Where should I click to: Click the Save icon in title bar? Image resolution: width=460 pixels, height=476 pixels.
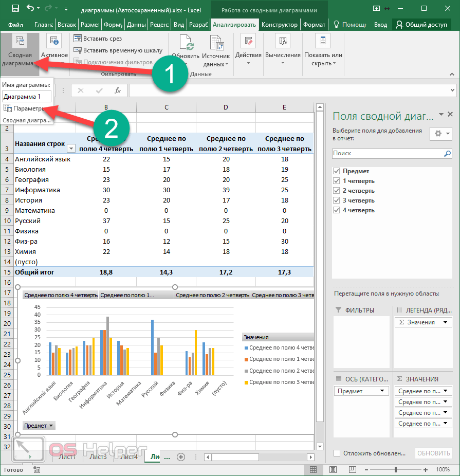[x=15, y=9]
